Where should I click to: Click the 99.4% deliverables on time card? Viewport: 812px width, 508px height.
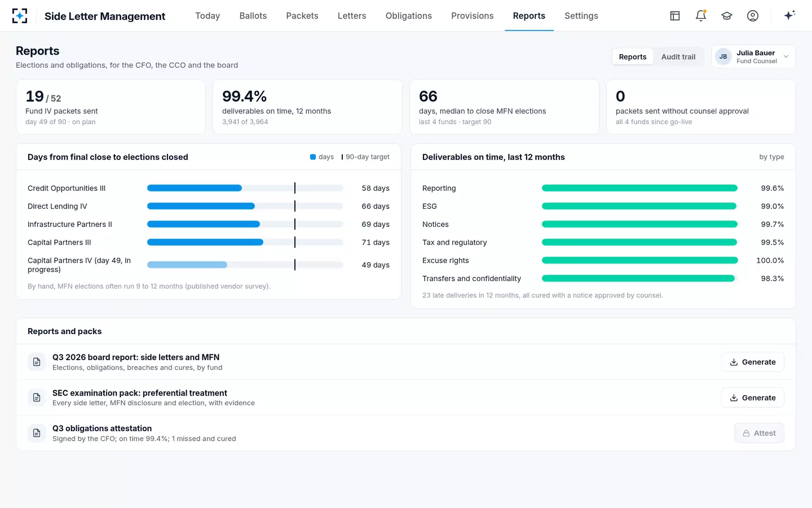[307, 107]
